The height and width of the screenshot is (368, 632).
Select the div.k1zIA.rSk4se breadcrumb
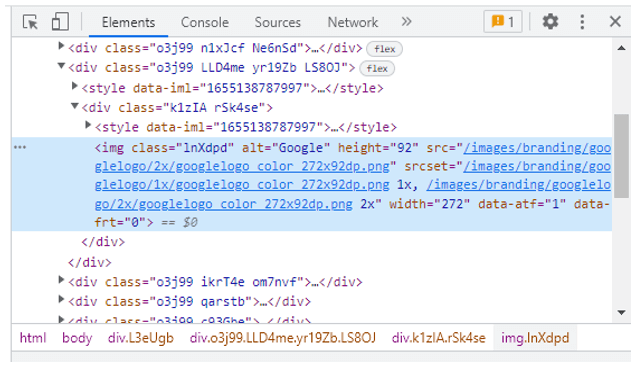pyautogui.click(x=439, y=338)
